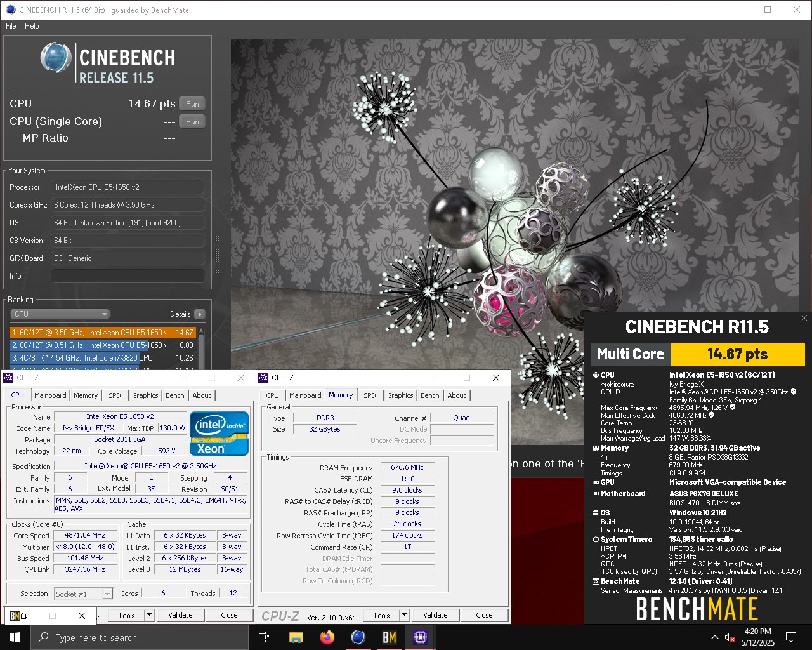Click Tools button in CPU-Z Memory window
The height and width of the screenshot is (650, 812).
point(381,615)
